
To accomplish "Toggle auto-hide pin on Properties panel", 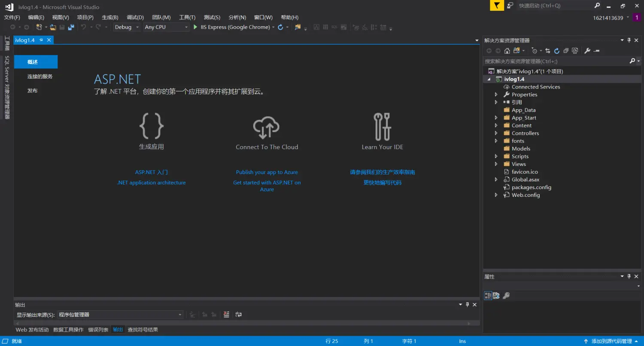I will [629, 277].
